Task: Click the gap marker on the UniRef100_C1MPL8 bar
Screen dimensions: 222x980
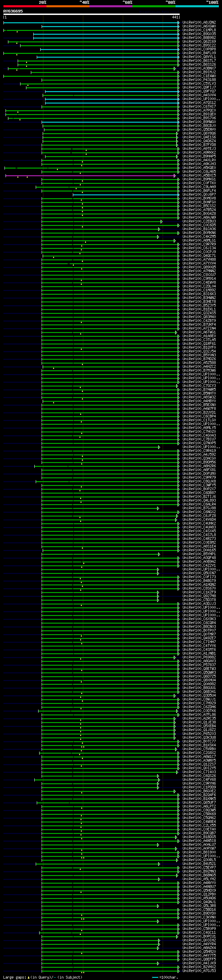Action: coord(17,32)
